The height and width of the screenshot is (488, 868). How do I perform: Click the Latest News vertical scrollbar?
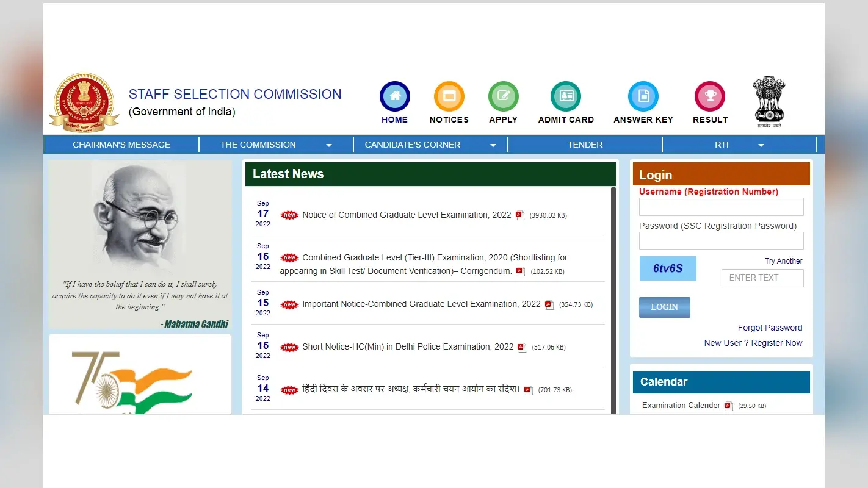(613, 300)
